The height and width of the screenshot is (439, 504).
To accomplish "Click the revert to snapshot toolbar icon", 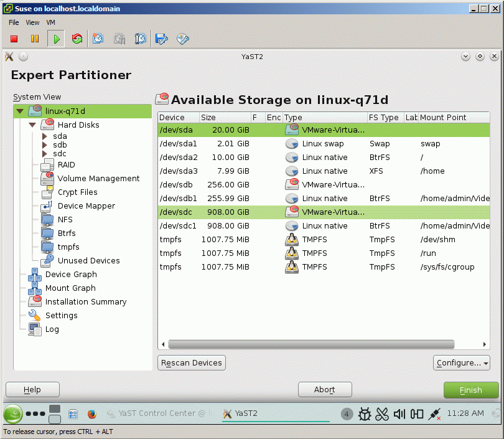I will tap(119, 39).
